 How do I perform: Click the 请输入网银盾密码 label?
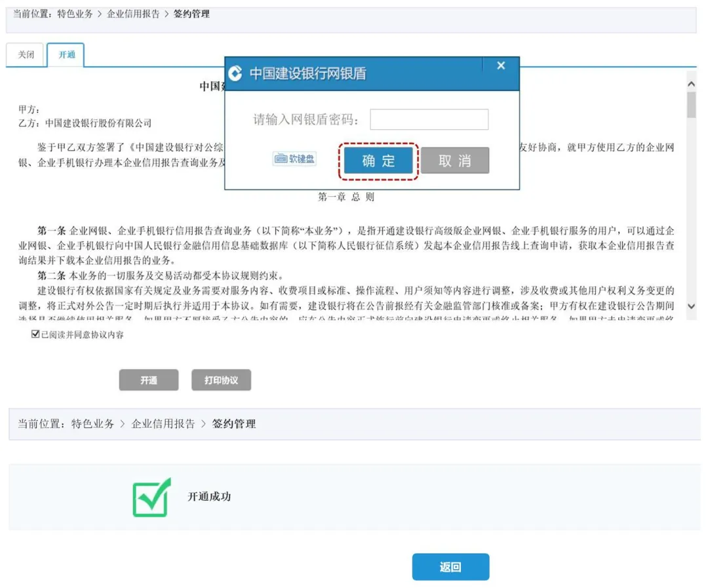point(305,119)
